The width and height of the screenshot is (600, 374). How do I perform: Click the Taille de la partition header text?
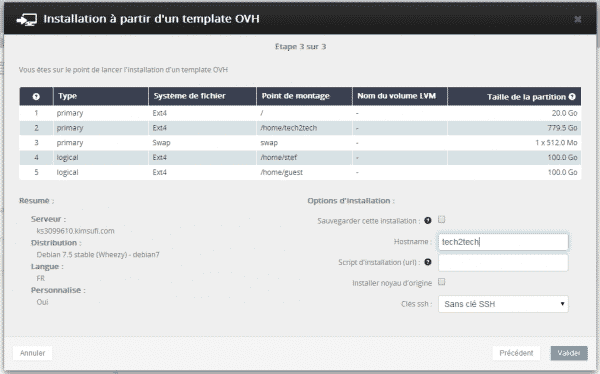(526, 97)
